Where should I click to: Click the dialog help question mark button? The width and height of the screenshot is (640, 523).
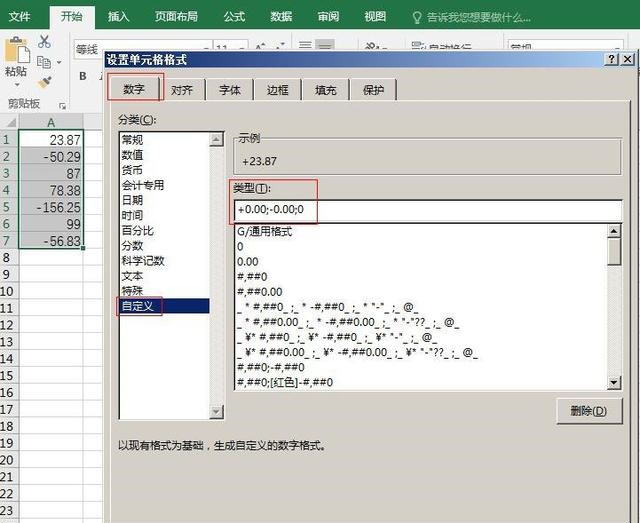611,59
